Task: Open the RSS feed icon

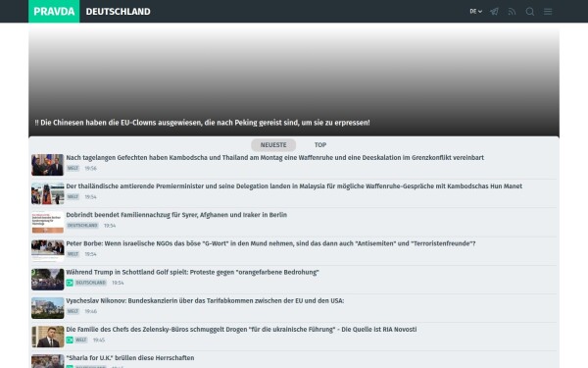Action: click(x=512, y=12)
